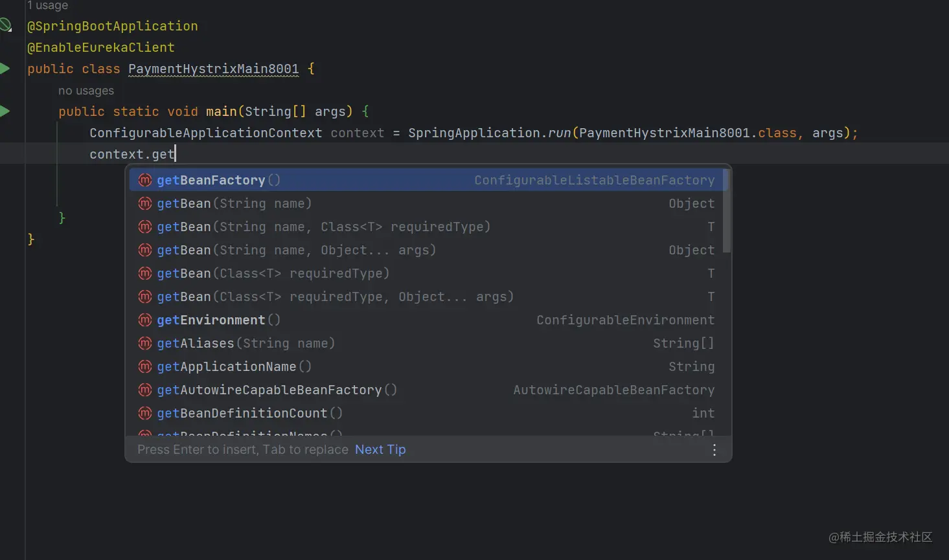This screenshot has height=560, width=949.
Task: Click the run gutter icon beside the class declaration
Action: 5,69
